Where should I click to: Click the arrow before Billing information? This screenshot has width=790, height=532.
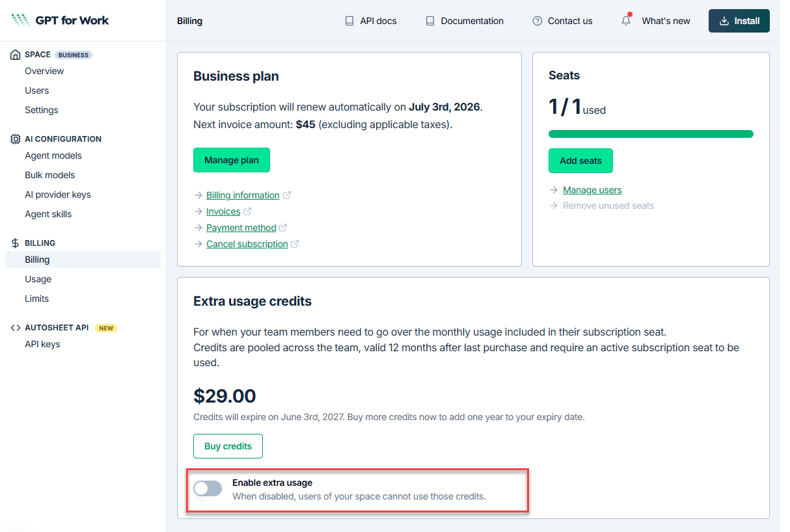point(198,195)
